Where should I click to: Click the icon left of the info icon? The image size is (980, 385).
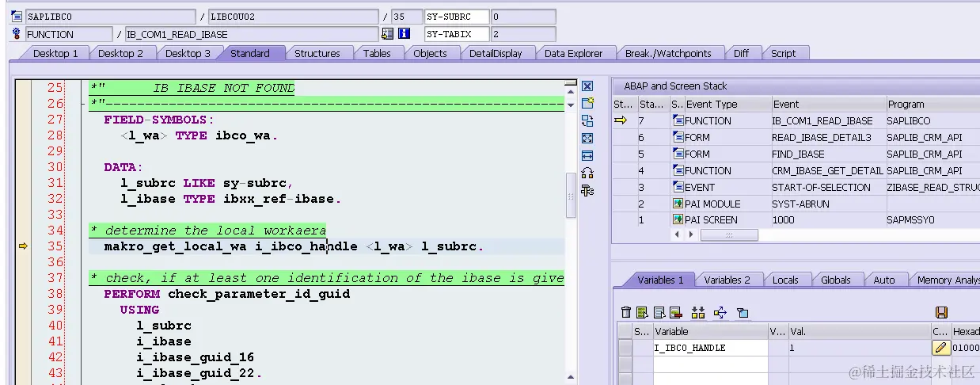point(387,34)
